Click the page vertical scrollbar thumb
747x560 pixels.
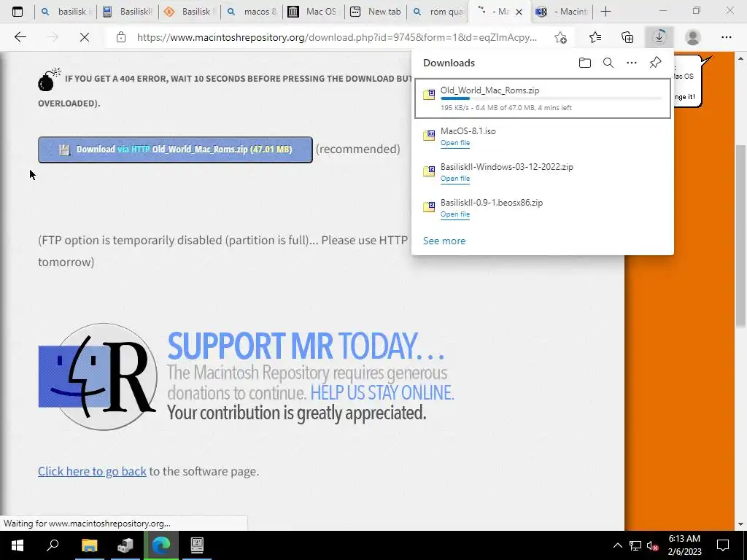click(740, 236)
